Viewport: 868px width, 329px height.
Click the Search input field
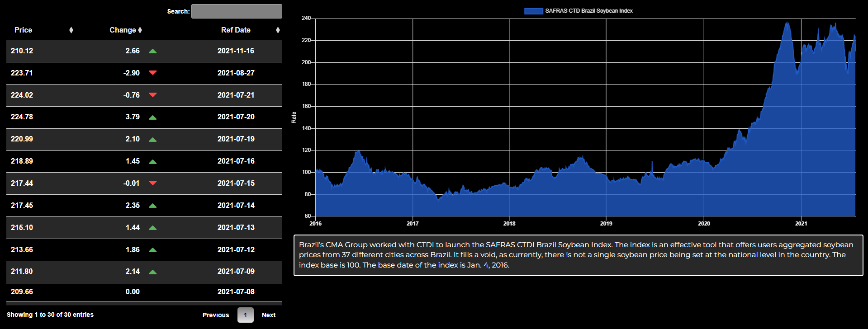pos(237,11)
